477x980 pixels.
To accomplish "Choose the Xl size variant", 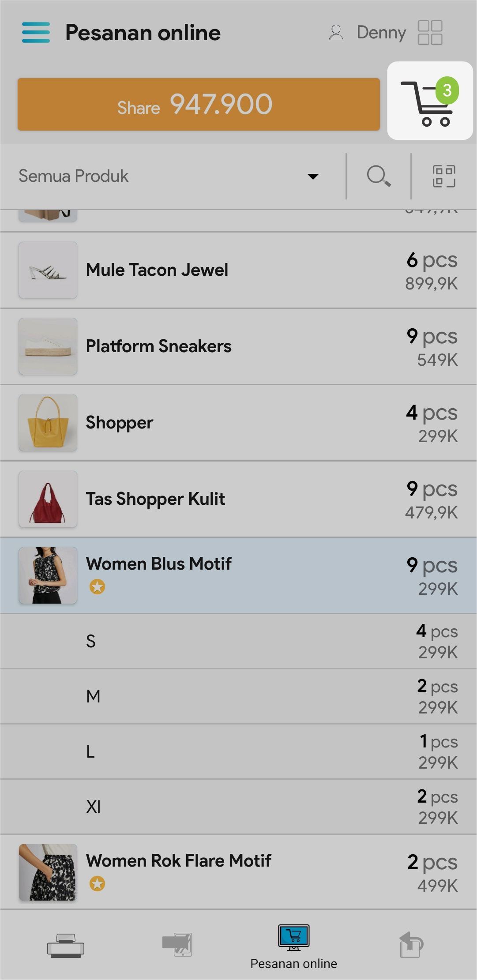I will [238, 807].
